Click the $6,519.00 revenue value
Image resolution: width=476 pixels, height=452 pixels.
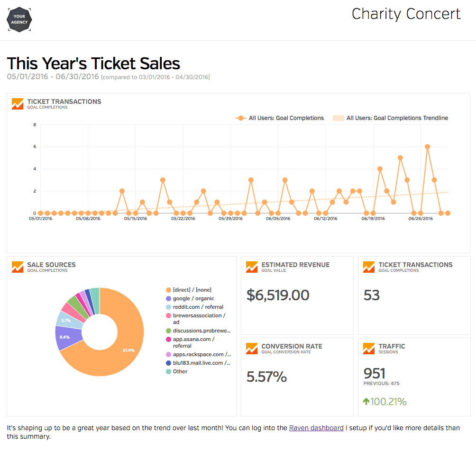pos(278,295)
